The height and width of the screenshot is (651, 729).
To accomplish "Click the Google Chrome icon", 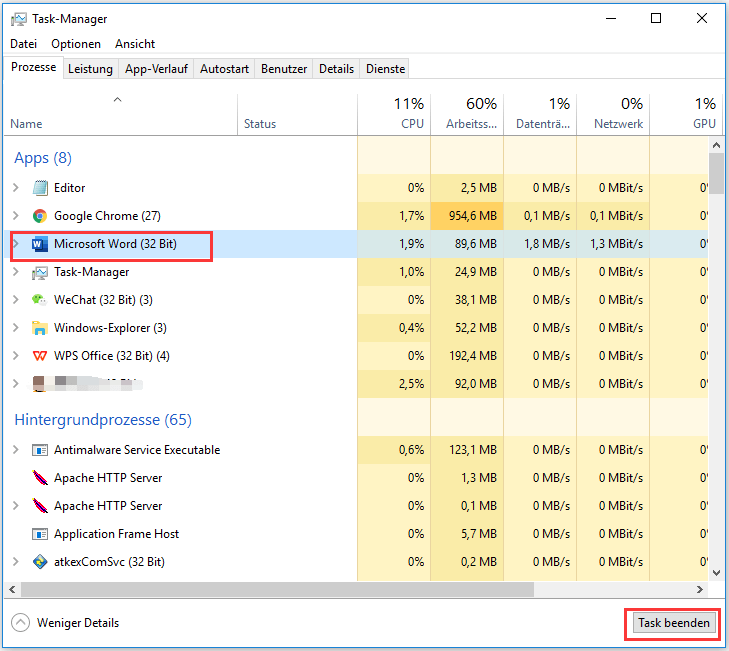I will pyautogui.click(x=40, y=216).
